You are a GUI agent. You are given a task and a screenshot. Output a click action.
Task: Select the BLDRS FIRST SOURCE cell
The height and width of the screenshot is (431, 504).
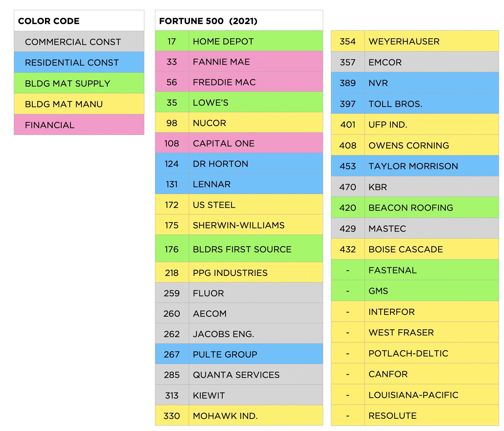(x=256, y=248)
